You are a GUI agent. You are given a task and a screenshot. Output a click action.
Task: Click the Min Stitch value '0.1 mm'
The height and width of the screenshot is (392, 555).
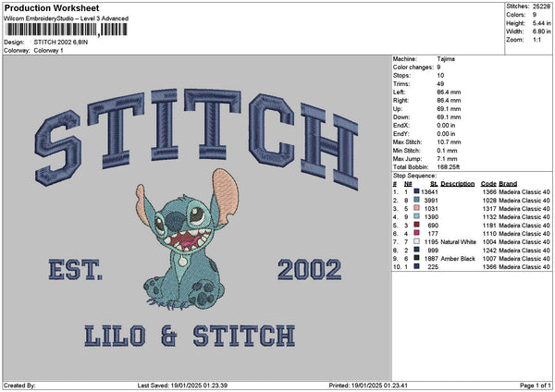[447, 151]
